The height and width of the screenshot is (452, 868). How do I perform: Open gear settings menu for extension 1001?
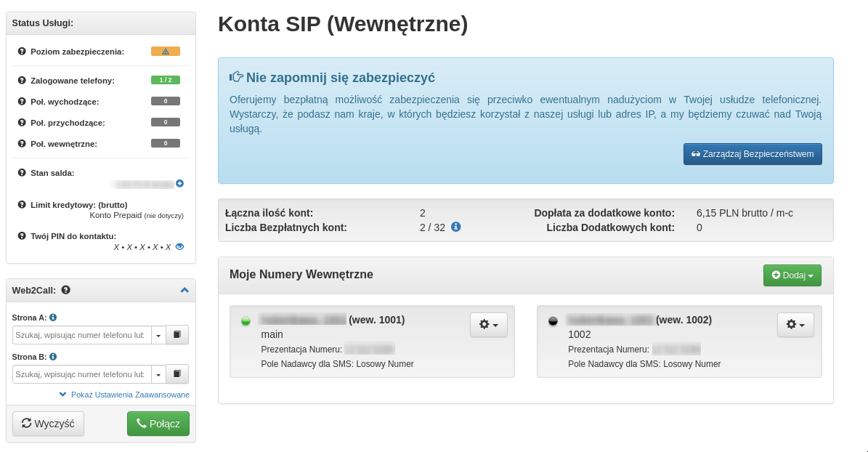[488, 325]
